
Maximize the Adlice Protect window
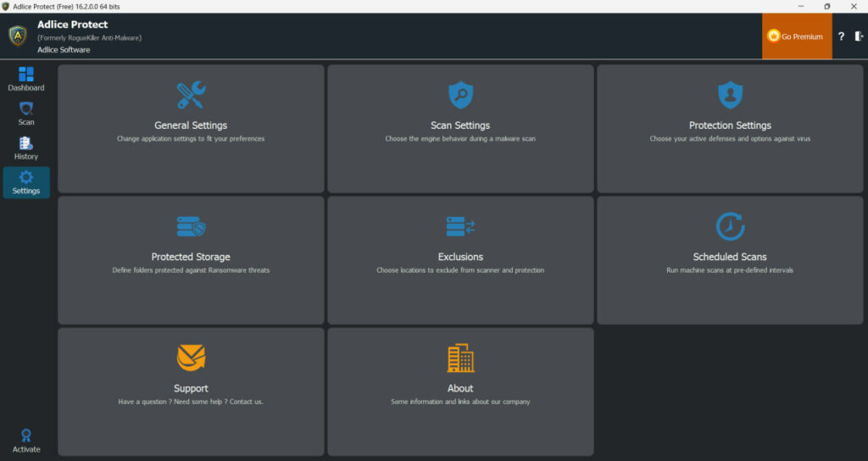(x=827, y=6)
